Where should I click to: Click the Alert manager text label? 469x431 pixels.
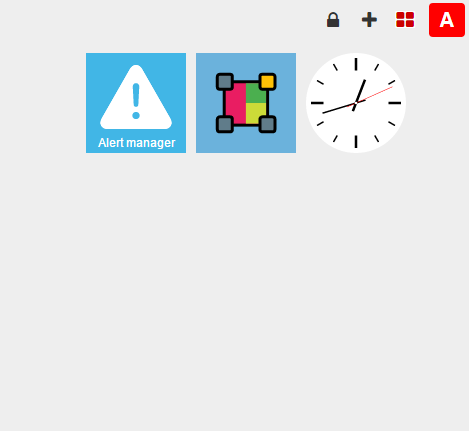tap(137, 143)
